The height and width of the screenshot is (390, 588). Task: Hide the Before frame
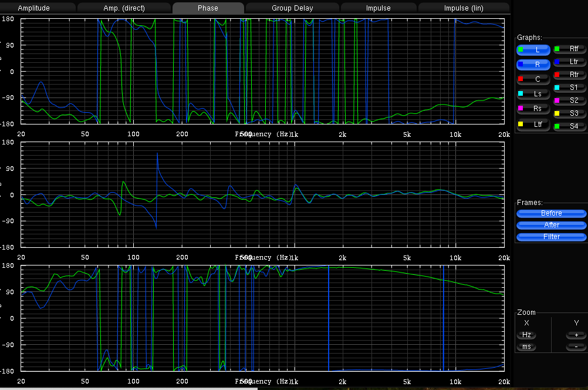pyautogui.click(x=551, y=213)
